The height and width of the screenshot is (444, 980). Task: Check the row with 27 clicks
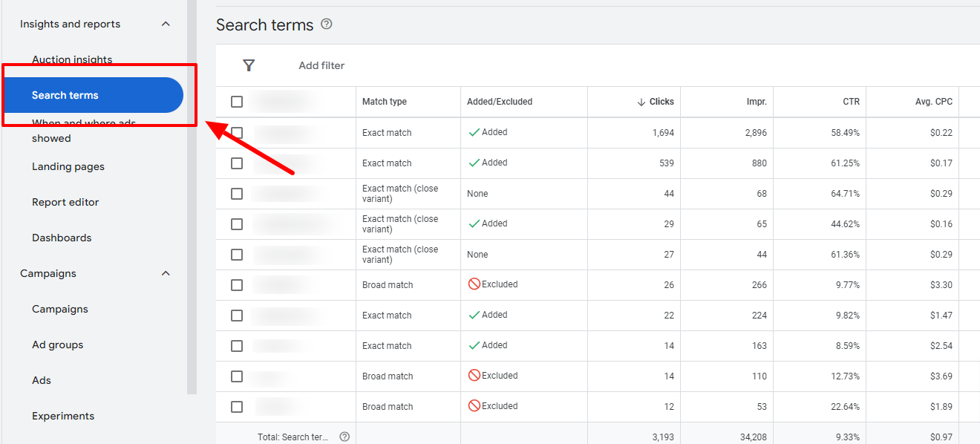(237, 255)
